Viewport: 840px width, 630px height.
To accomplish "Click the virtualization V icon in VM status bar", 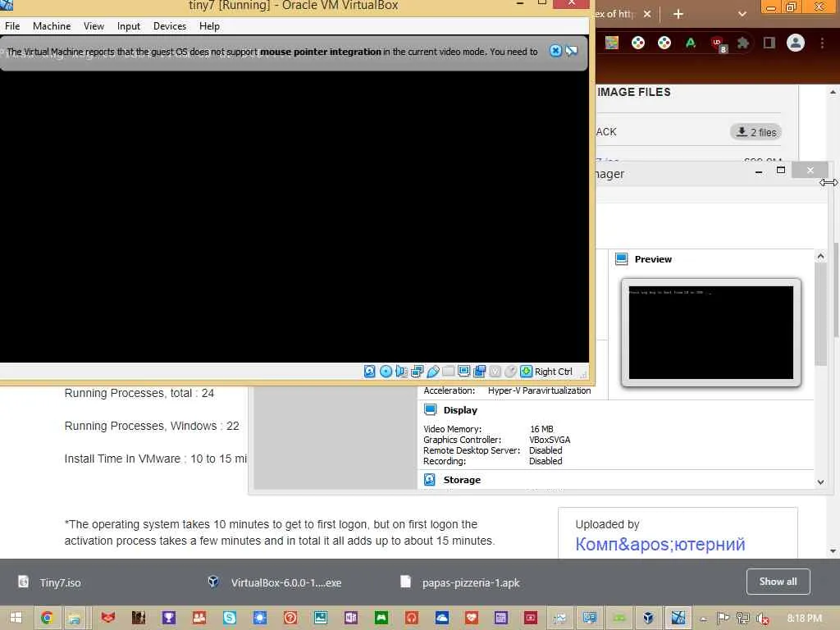I will click(x=495, y=372).
